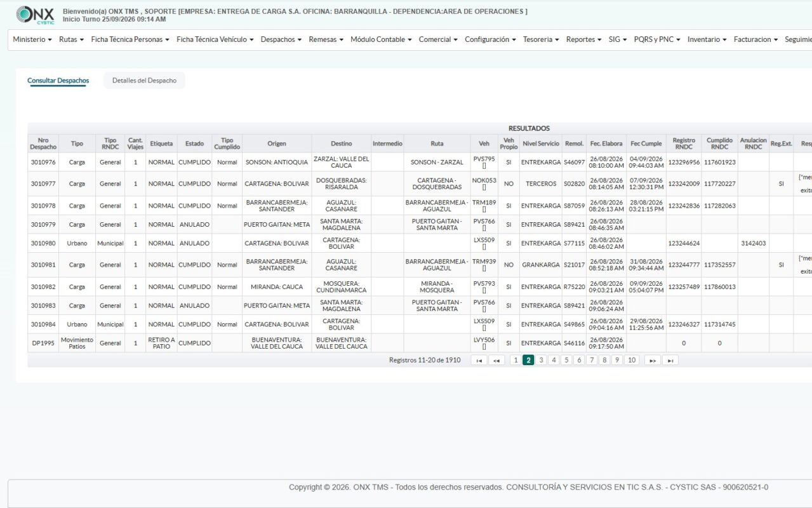Go to results page 4
Viewport: 812px width, 508px height.
(554, 360)
